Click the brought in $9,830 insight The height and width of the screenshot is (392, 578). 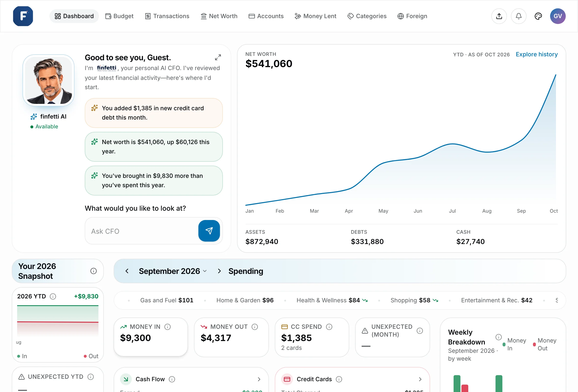[154, 181]
